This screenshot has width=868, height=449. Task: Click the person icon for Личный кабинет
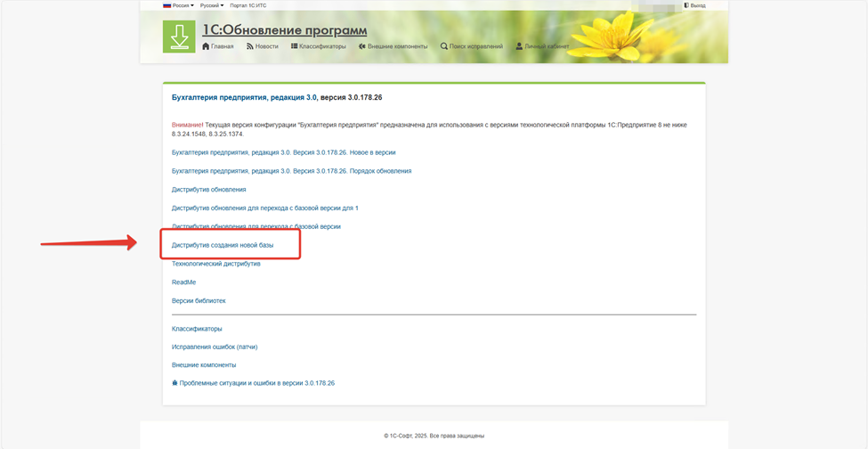click(x=519, y=46)
